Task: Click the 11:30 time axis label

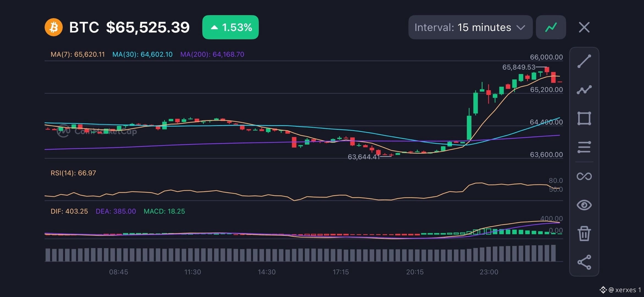Action: tap(193, 272)
